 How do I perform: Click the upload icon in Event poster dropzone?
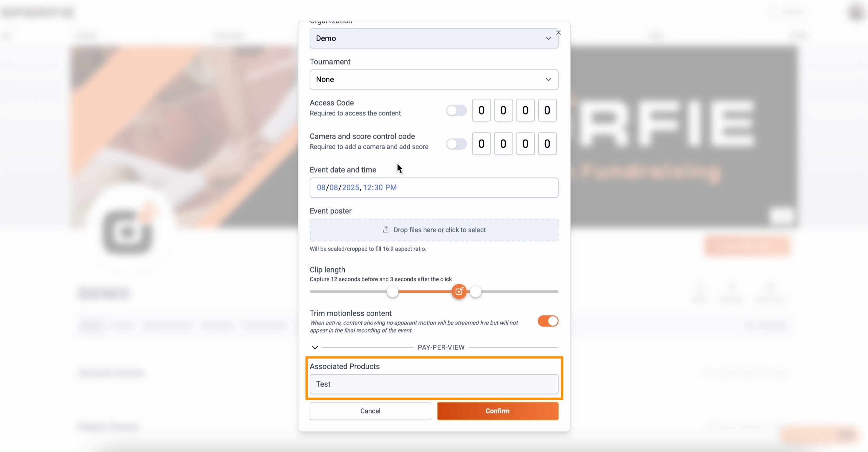(x=386, y=230)
